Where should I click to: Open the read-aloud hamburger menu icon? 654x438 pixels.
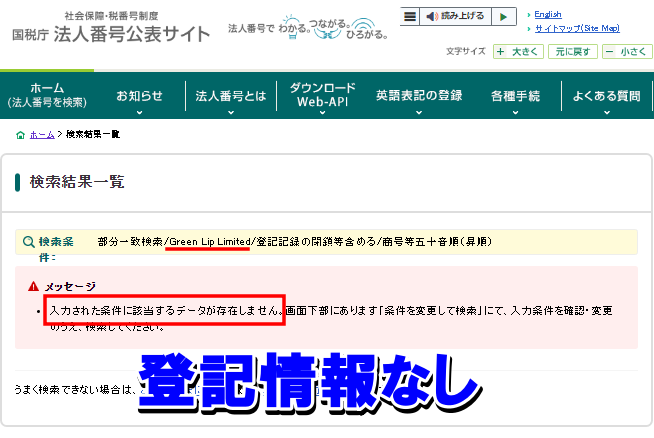click(x=410, y=16)
